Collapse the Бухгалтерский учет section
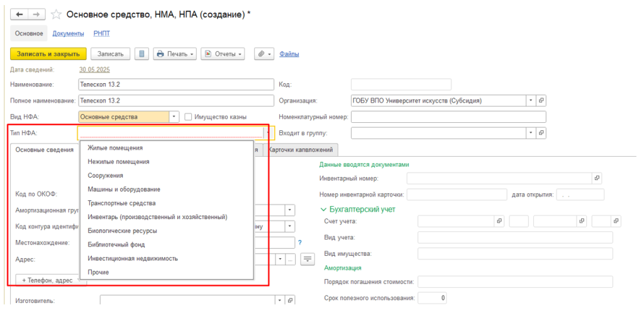This screenshot has height=313, width=644. [323, 209]
